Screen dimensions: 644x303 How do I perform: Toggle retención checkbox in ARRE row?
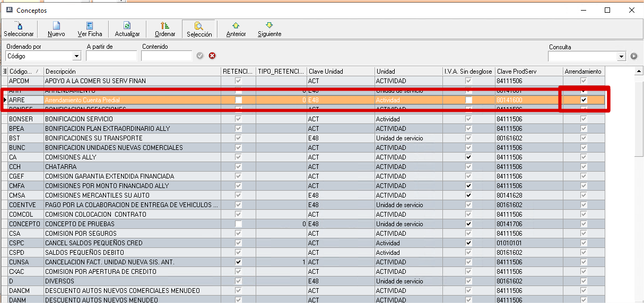point(238,100)
